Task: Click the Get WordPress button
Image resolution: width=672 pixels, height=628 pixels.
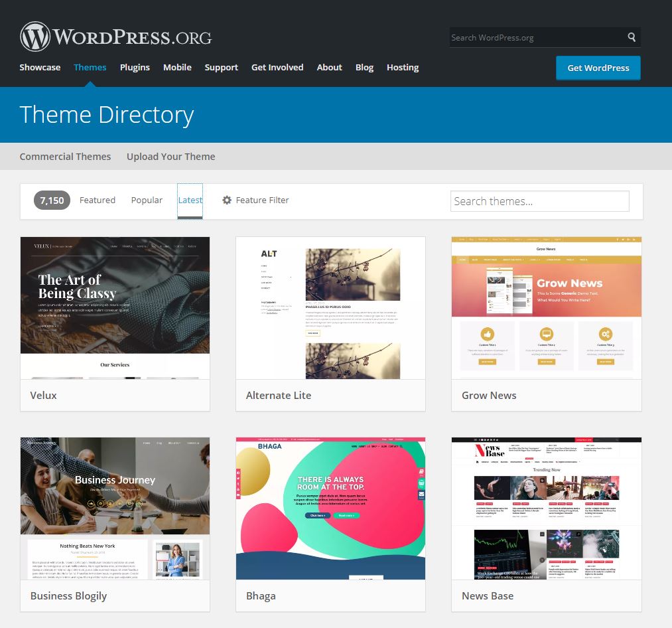Action: click(x=598, y=68)
